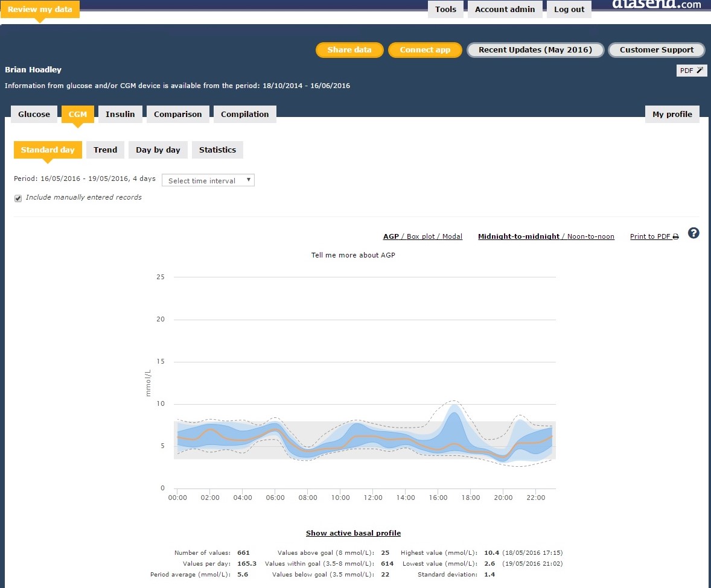Click the PDF export wand icon

pyautogui.click(x=700, y=71)
